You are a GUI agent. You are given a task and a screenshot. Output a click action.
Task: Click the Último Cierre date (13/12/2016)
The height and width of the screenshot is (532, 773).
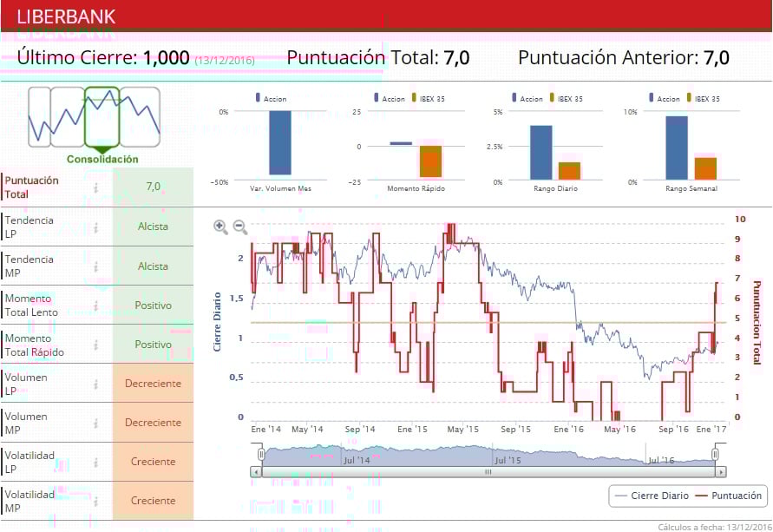[x=225, y=61]
